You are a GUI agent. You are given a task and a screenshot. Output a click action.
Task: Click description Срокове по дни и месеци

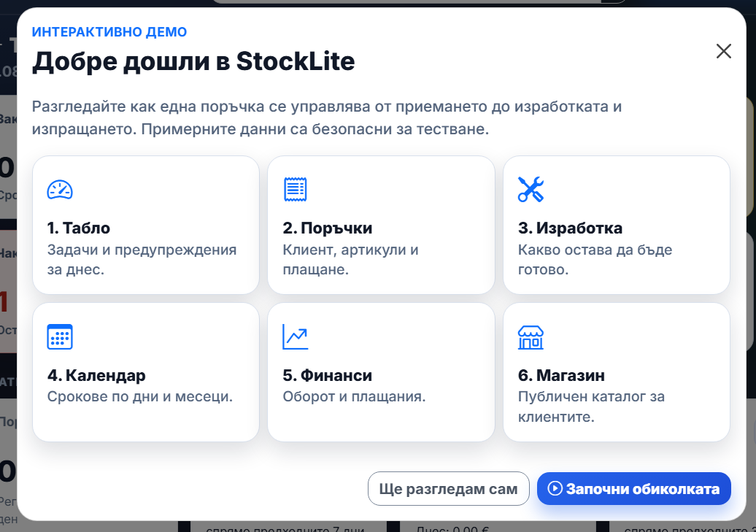140,396
